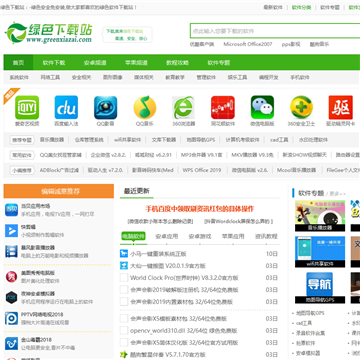The image size is (360, 360).
Task: Open the 系统软件 category link
Action: click(19, 77)
